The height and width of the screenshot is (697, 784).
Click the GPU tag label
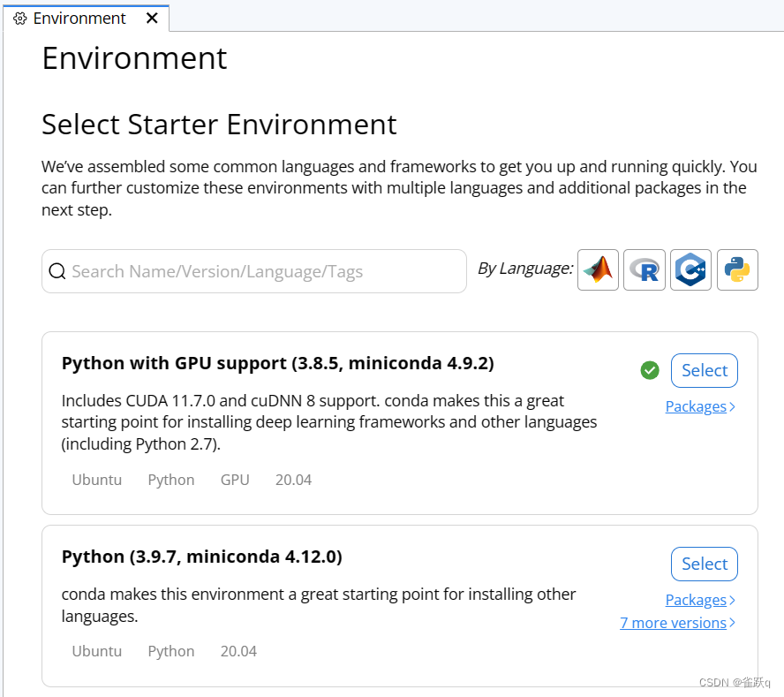235,480
